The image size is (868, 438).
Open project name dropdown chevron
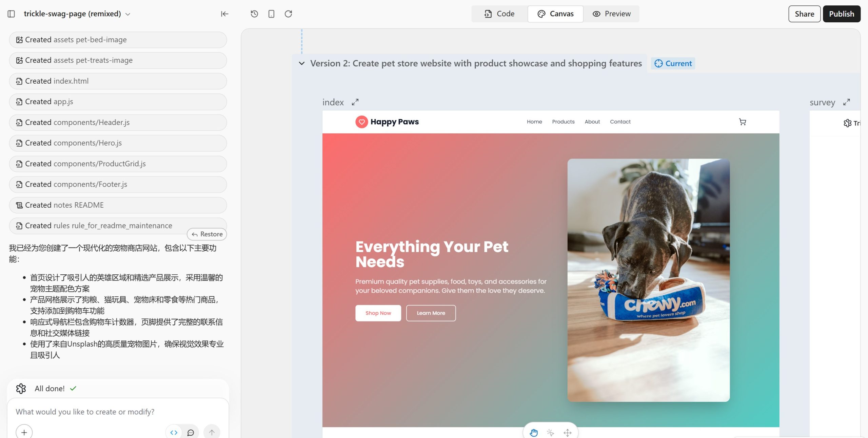coord(128,14)
